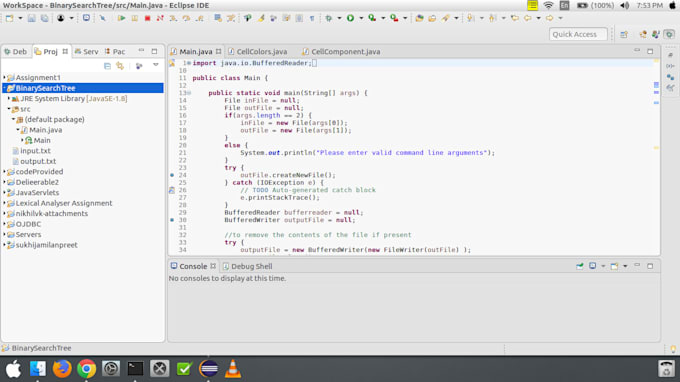Switch to the Deb view tab
This screenshot has width=680, height=382.
click(x=15, y=52)
